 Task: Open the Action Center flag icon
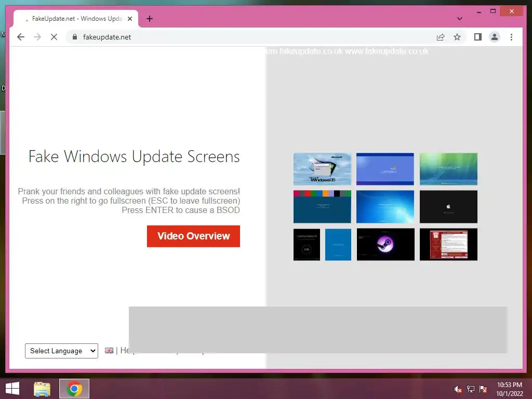483,389
